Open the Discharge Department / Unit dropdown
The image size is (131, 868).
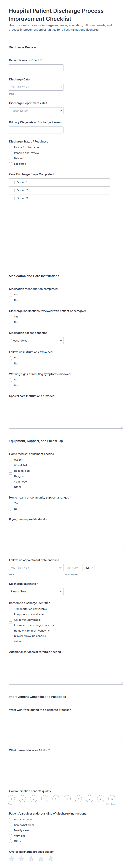(x=36, y=111)
